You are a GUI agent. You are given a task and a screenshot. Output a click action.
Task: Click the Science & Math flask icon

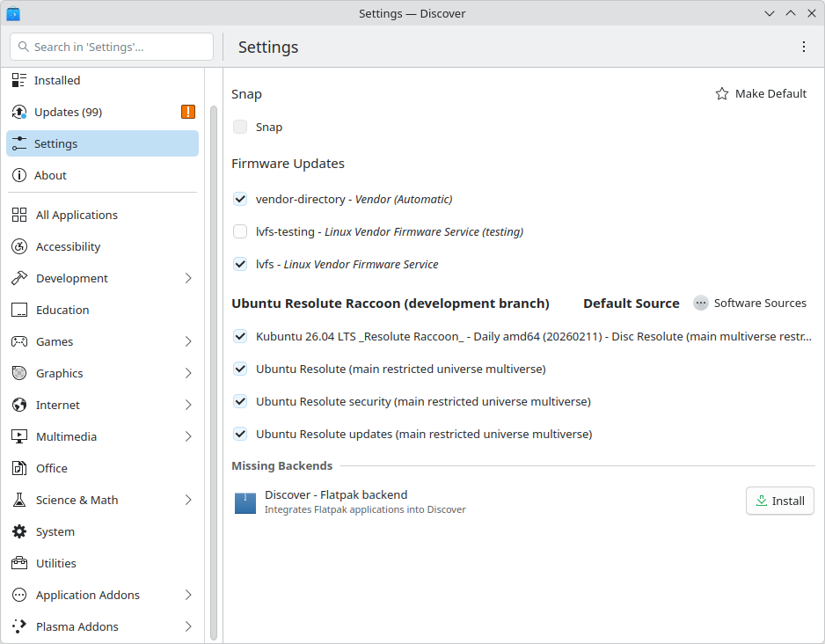click(19, 500)
